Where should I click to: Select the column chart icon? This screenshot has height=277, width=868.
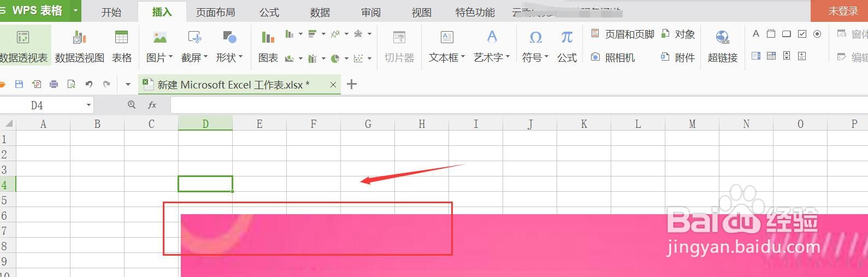(x=289, y=34)
